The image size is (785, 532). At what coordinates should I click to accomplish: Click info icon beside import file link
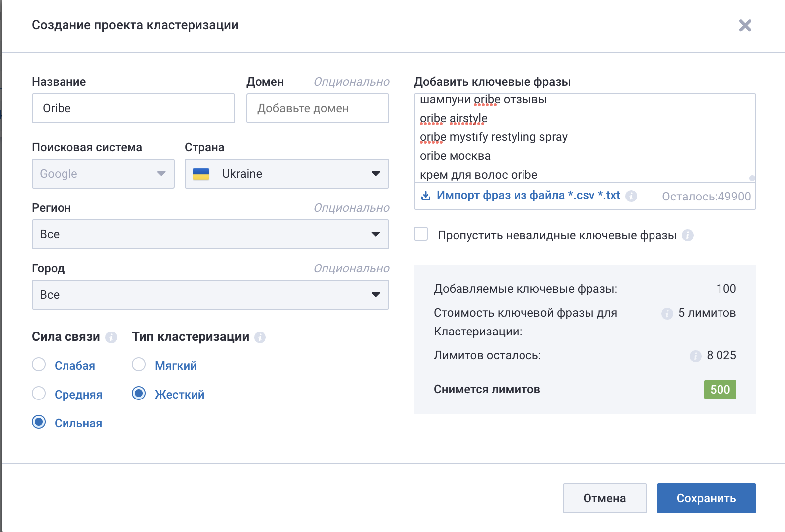point(631,196)
